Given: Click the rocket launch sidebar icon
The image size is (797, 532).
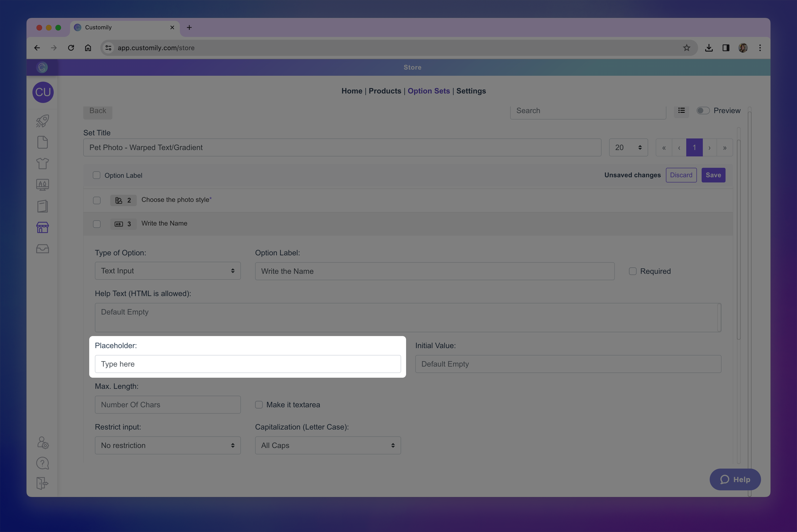Looking at the screenshot, I should 42,121.
